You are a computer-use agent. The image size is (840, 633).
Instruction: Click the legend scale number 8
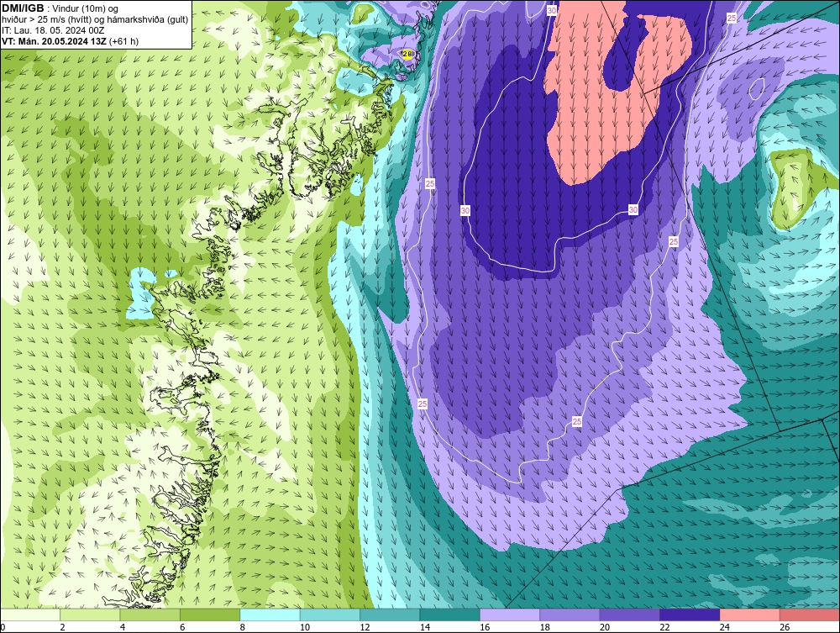click(243, 627)
